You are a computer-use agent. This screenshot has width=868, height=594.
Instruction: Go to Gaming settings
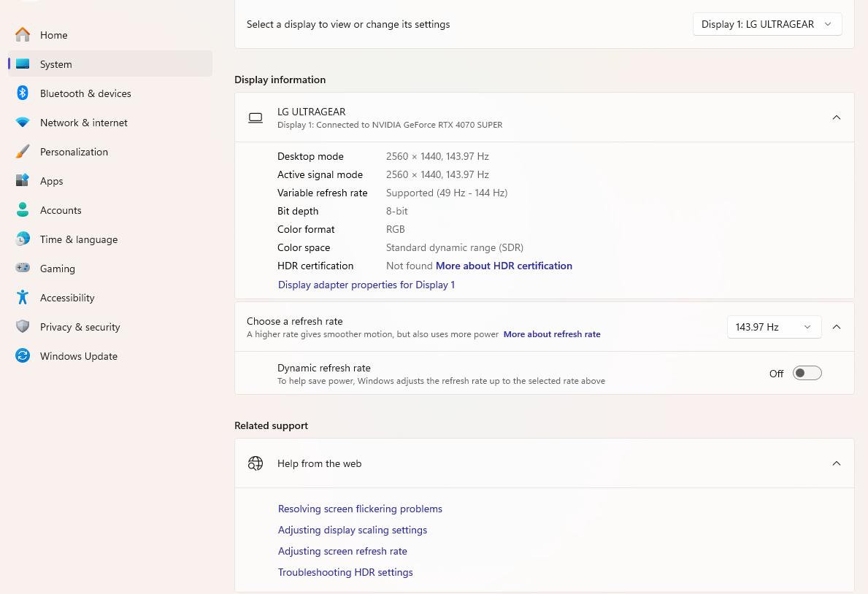(110, 269)
